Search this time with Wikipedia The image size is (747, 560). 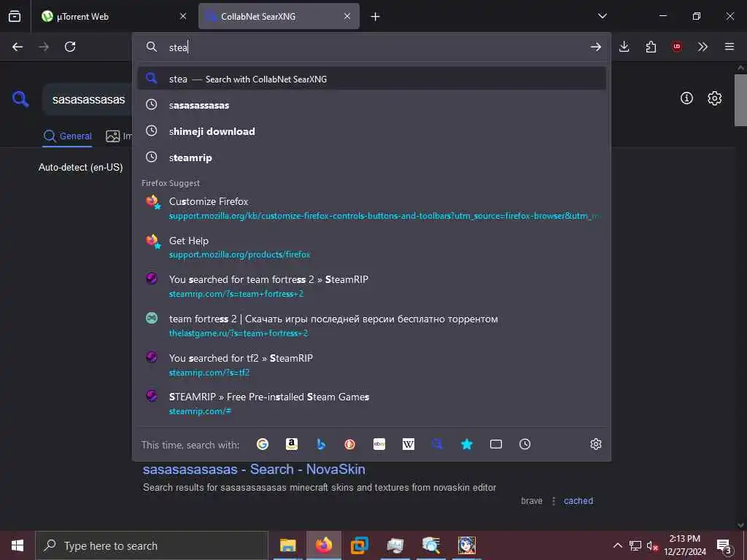point(409,444)
